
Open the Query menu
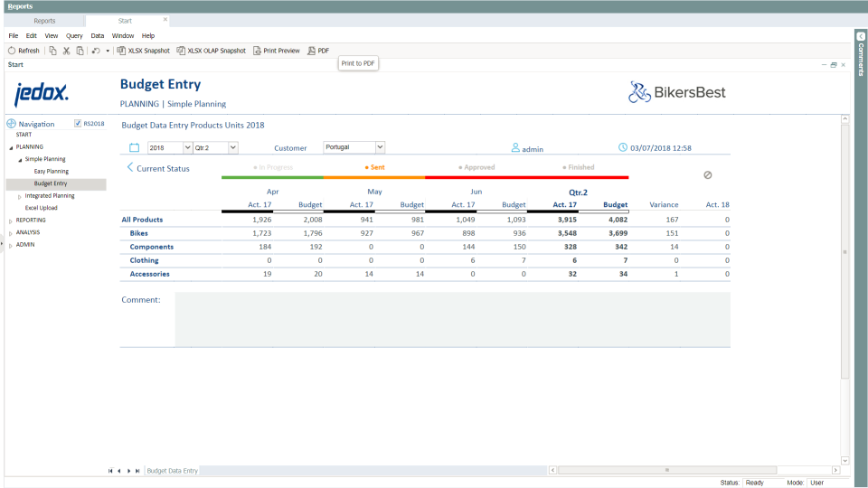[x=74, y=35]
